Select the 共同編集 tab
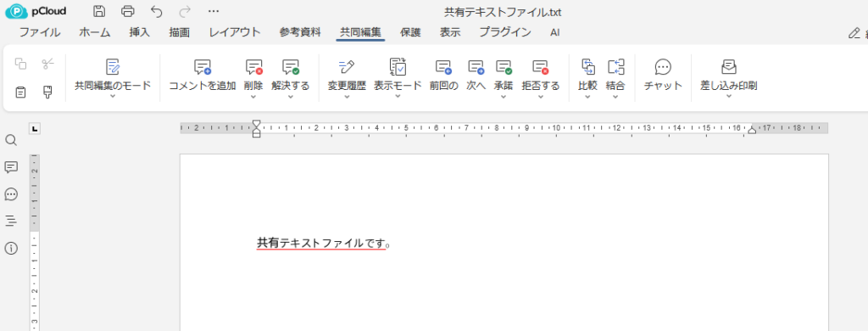Screen dimensions: 868x331 point(360,32)
